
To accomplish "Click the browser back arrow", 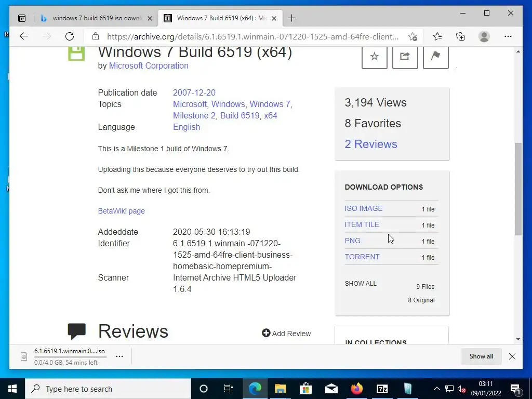I will pos(24,36).
